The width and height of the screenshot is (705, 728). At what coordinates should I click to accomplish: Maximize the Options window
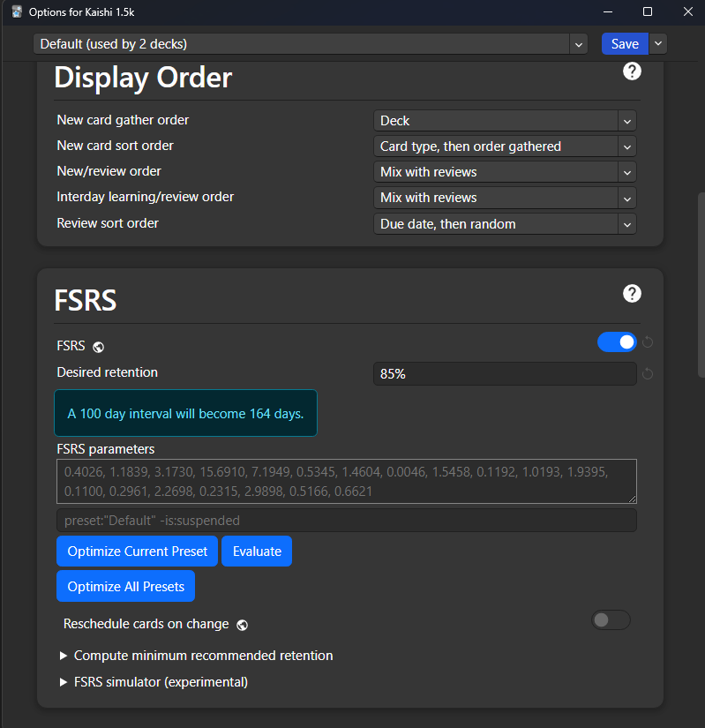point(648,11)
